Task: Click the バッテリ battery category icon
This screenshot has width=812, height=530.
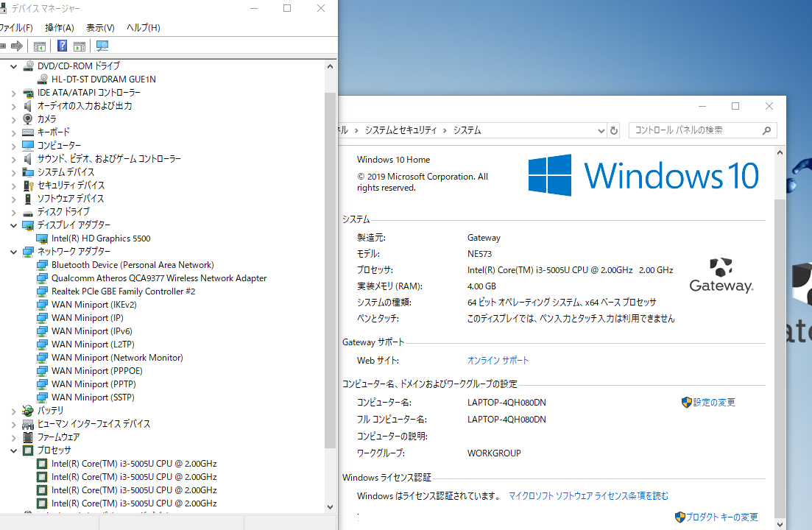Action: (x=28, y=411)
